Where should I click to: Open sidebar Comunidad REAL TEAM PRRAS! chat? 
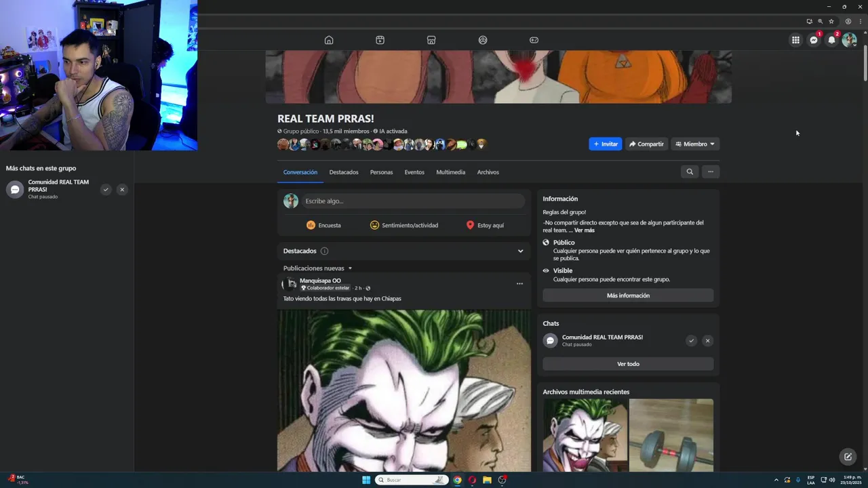51,189
